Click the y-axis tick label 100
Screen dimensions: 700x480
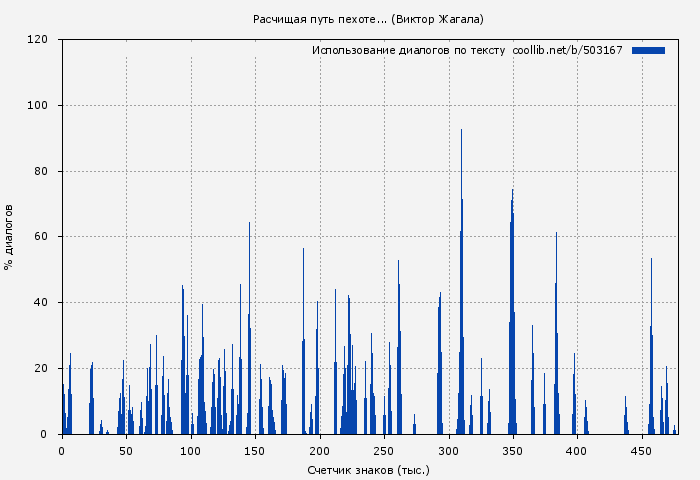38,106
